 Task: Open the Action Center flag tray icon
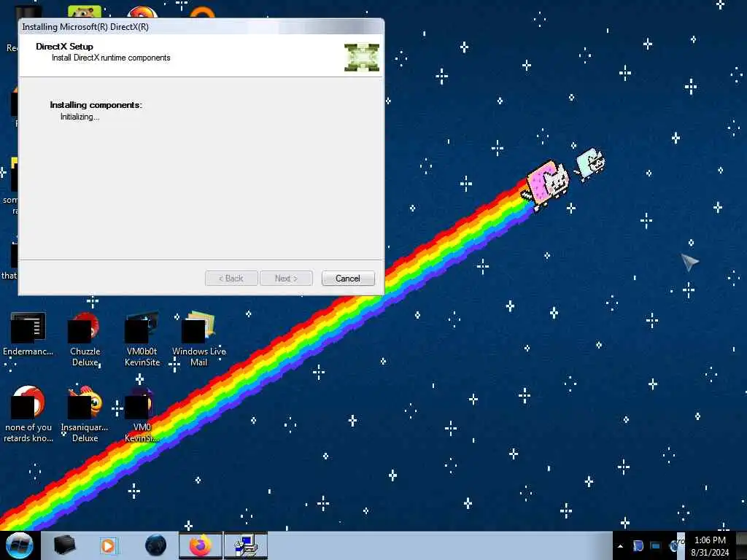tap(638, 545)
